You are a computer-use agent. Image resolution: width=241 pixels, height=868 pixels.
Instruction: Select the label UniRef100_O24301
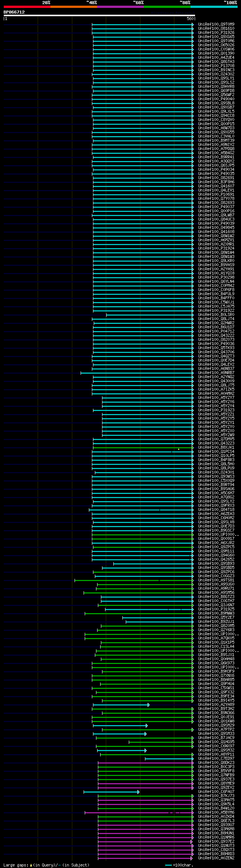(216, 472)
